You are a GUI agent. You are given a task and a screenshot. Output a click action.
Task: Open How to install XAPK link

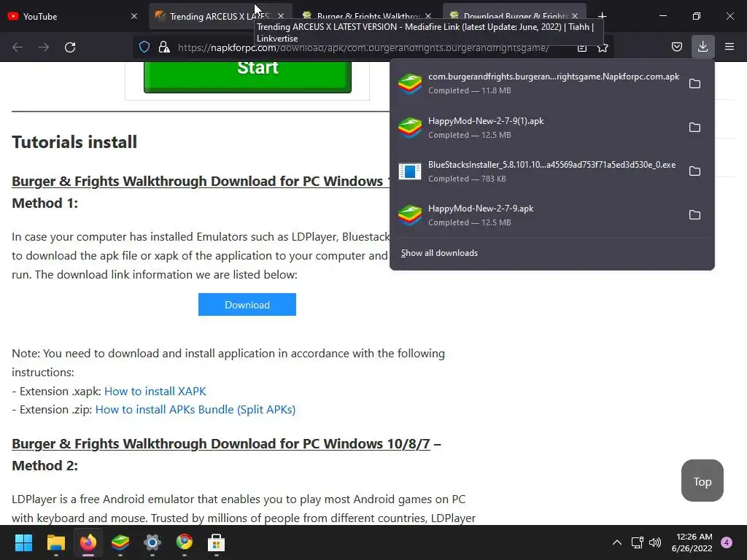tap(155, 391)
